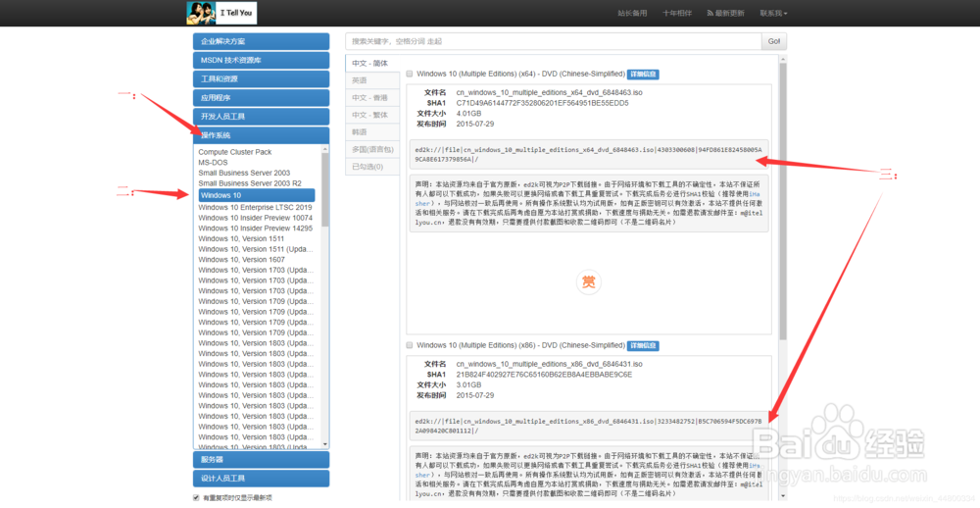Click the orange 赏 reward icon
The image size is (980, 508).
pos(588,282)
